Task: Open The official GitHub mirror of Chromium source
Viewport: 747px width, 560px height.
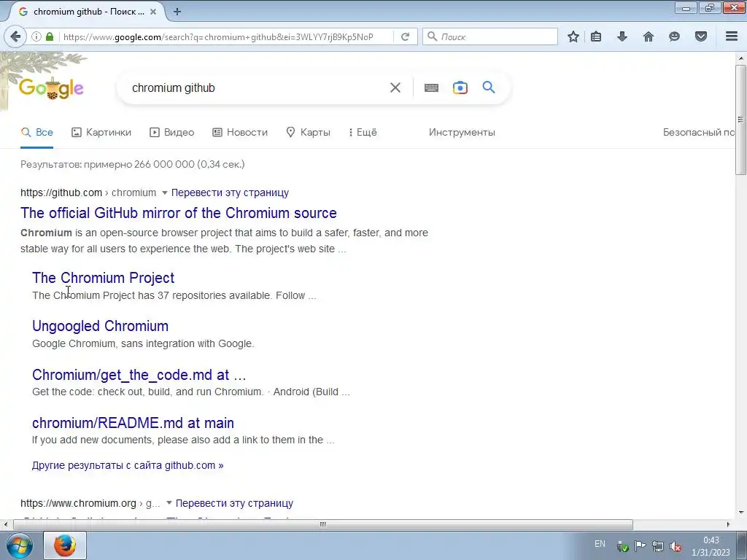Action: click(179, 213)
